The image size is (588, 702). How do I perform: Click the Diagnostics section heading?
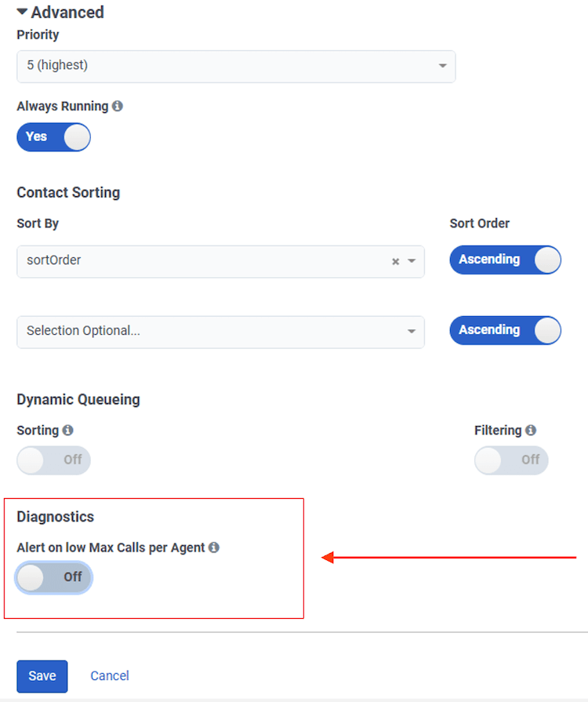point(55,516)
